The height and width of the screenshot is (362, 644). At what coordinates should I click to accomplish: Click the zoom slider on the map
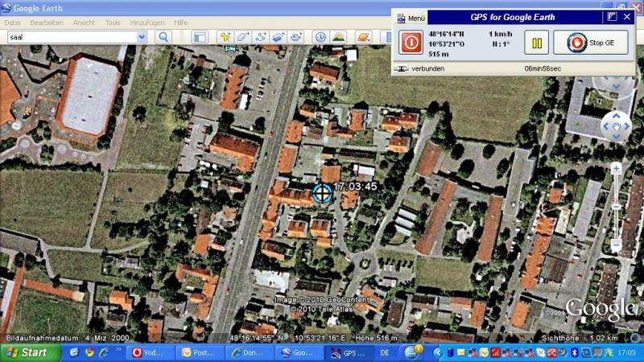pos(616,206)
